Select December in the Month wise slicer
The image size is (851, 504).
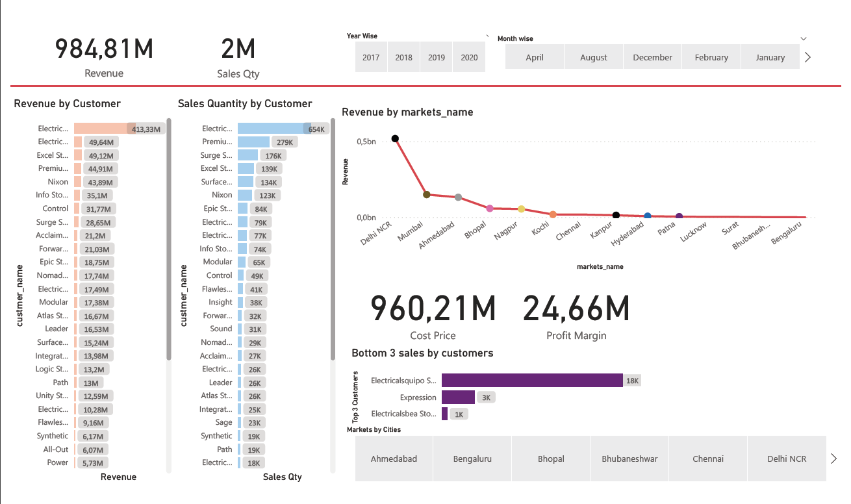[x=652, y=57]
